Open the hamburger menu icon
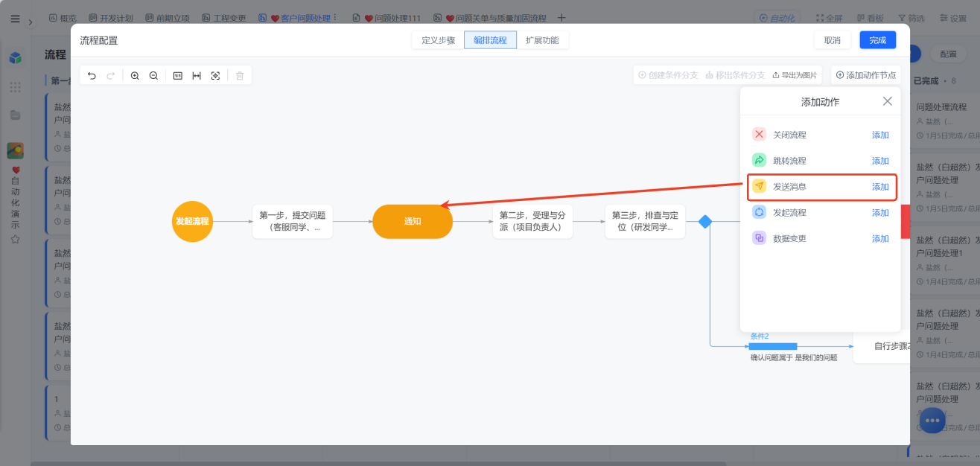Viewport: 980px width, 466px height. pos(15,19)
